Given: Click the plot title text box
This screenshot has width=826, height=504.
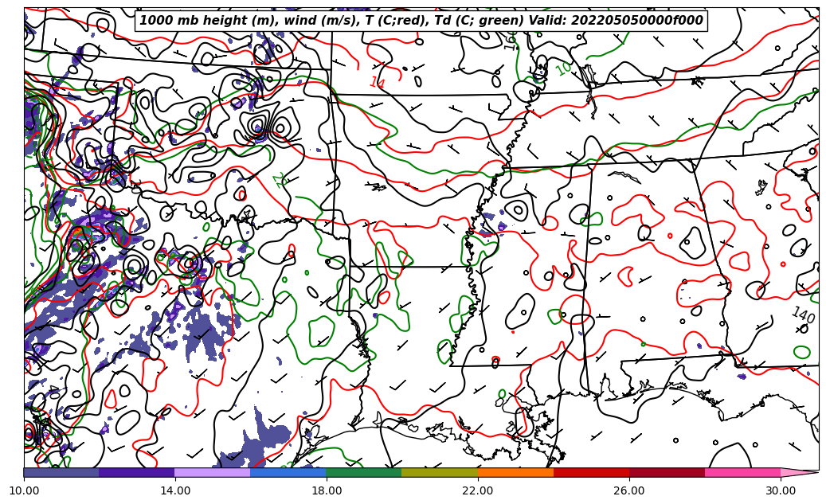Looking at the screenshot, I should point(421,21).
